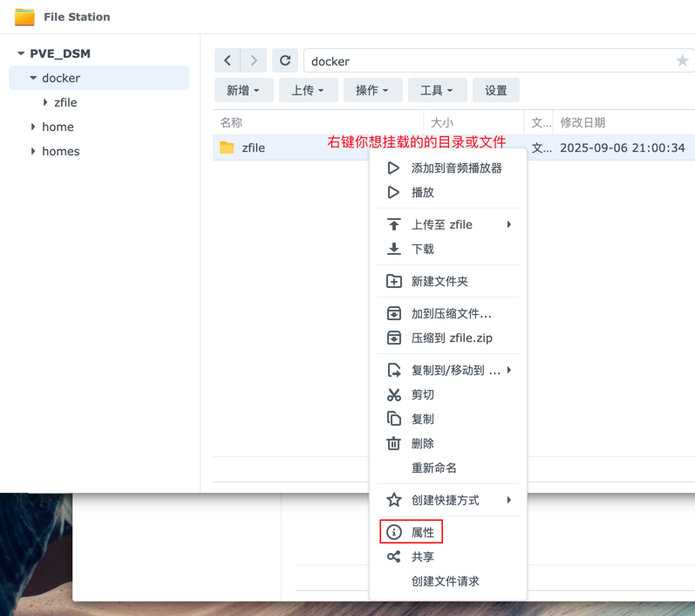The height and width of the screenshot is (616, 695).
Task: Click the share icon in context menu
Action: pyautogui.click(x=394, y=557)
